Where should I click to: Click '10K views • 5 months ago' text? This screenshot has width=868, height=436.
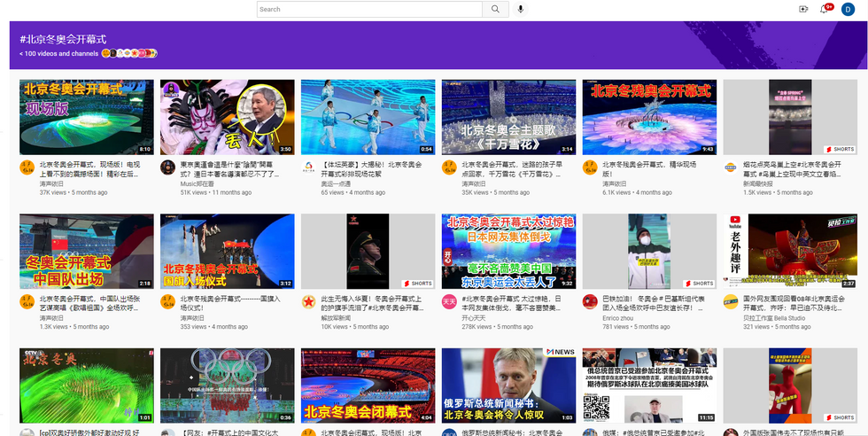(355, 327)
